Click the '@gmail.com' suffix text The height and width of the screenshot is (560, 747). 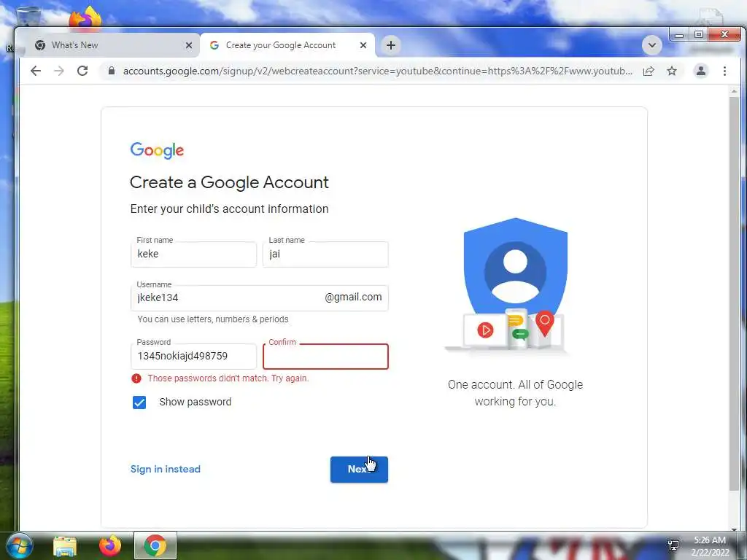click(353, 297)
